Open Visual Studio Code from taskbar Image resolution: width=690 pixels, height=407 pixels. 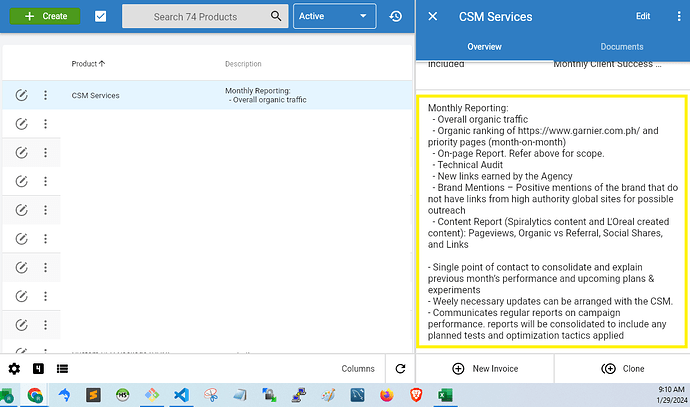(181, 395)
